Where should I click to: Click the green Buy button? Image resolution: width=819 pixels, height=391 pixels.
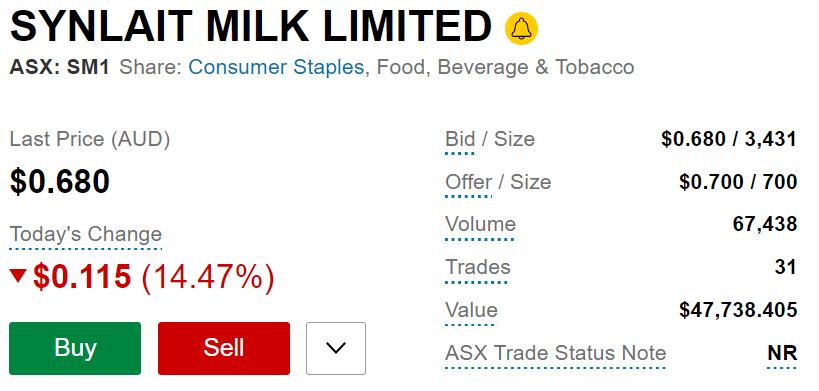tap(75, 348)
